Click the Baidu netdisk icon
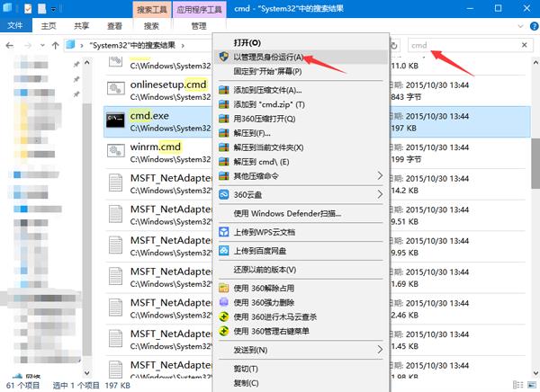 [x=224, y=251]
